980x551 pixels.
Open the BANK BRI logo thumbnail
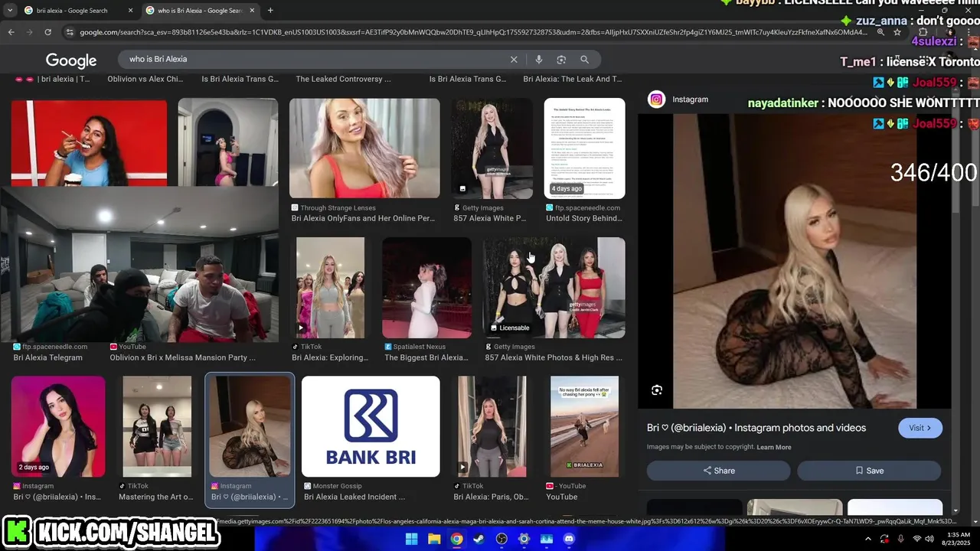click(371, 425)
